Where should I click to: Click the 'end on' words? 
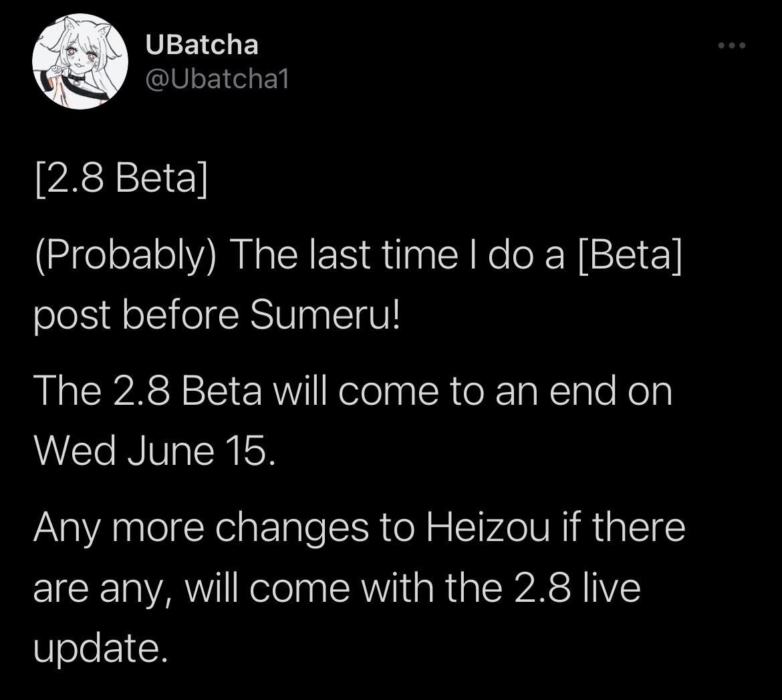[610, 391]
